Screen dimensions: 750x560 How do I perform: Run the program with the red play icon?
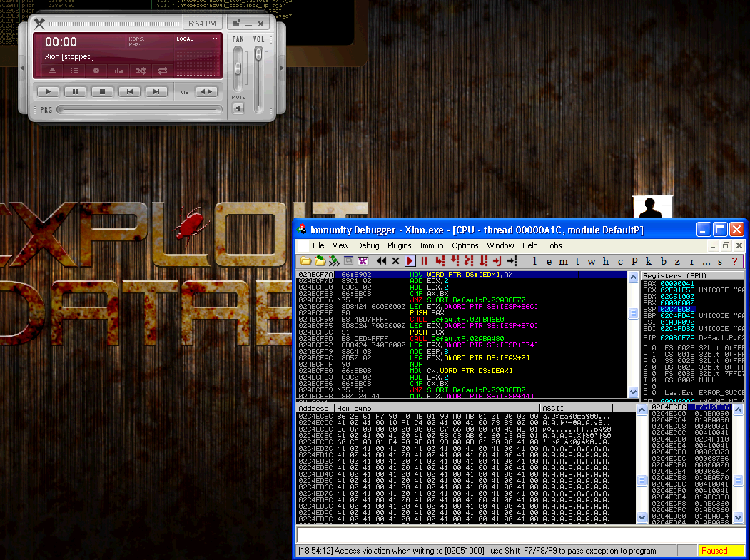pos(410,261)
